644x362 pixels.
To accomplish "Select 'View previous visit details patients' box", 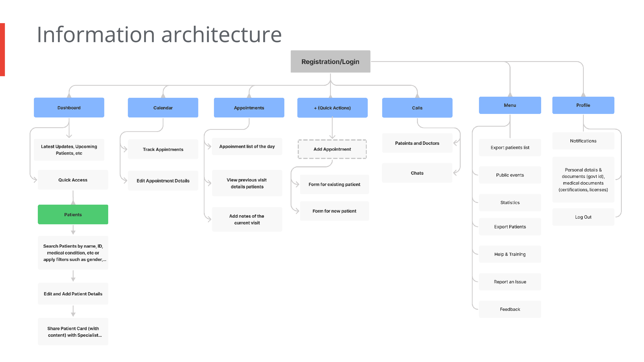I will [x=247, y=183].
